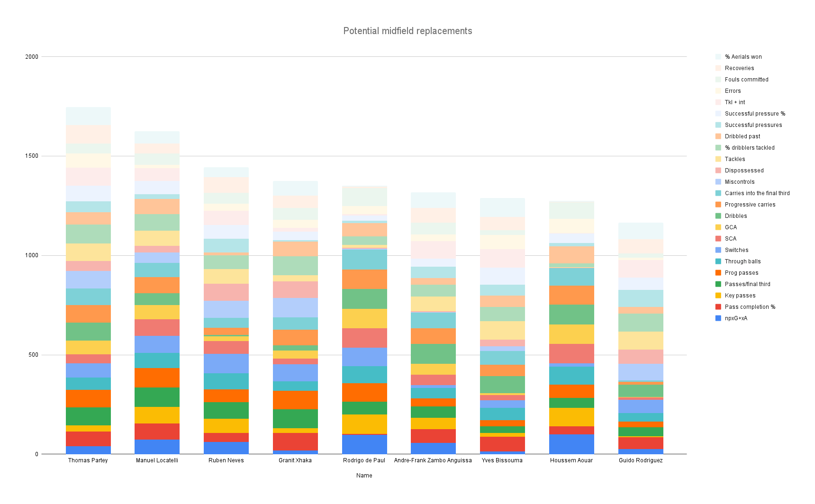Click the Key passes legend swatch

point(718,296)
